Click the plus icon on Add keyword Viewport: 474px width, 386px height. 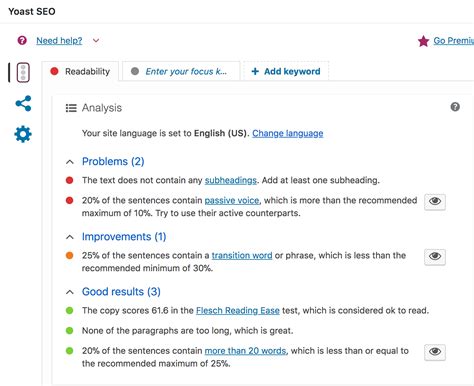(x=255, y=71)
